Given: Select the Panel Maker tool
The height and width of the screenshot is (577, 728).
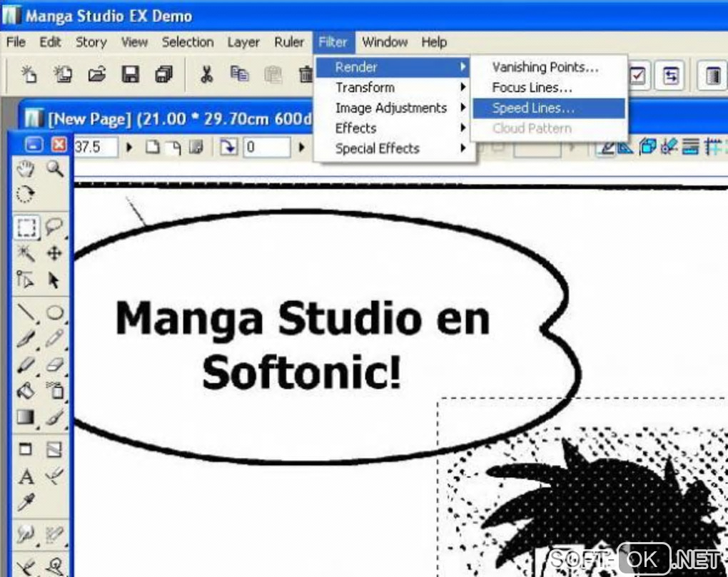Looking at the screenshot, I should pyautogui.click(x=26, y=449).
